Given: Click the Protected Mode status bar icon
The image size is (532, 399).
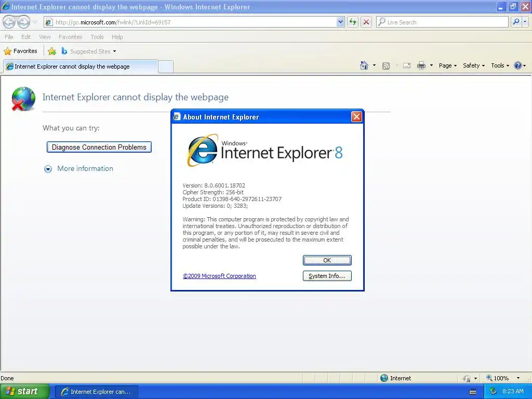Looking at the screenshot, I should point(467,378).
